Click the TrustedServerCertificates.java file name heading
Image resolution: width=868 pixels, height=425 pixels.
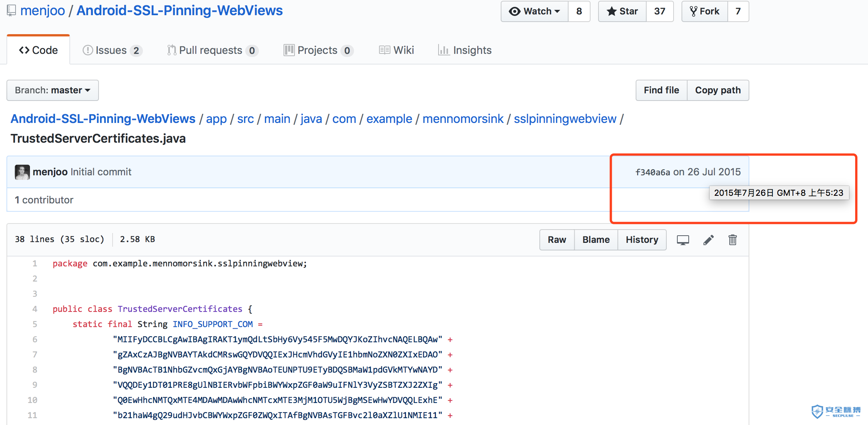(98, 139)
